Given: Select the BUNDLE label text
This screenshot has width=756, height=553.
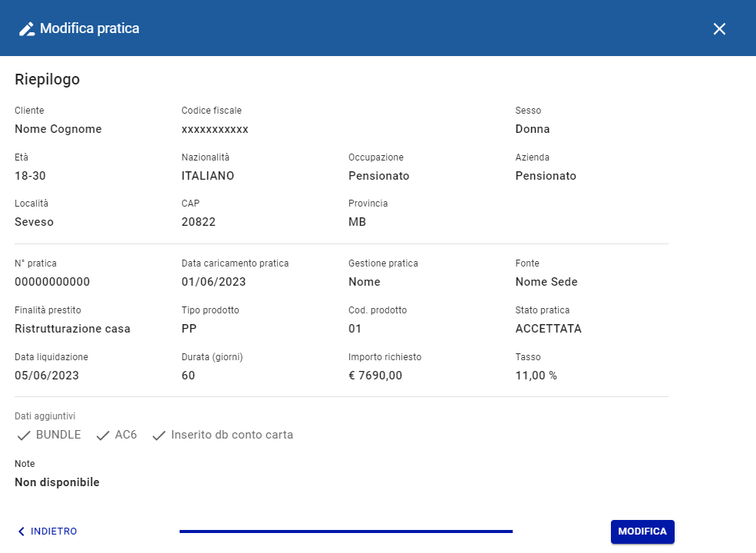Looking at the screenshot, I should pos(58,435).
